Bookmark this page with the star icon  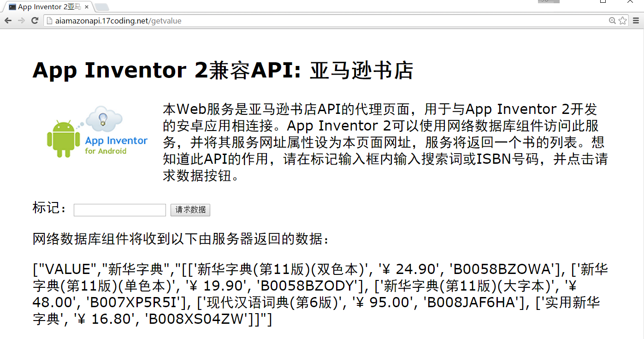[x=622, y=21]
